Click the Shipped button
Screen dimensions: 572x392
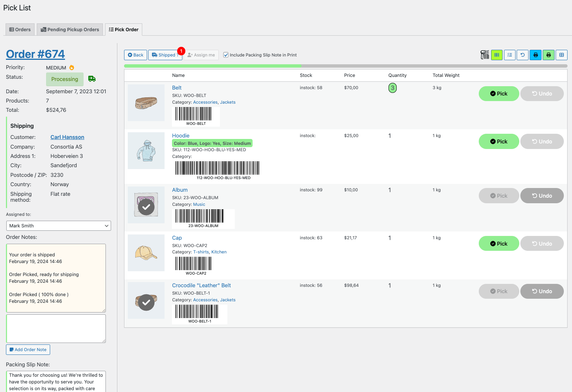pyautogui.click(x=165, y=55)
